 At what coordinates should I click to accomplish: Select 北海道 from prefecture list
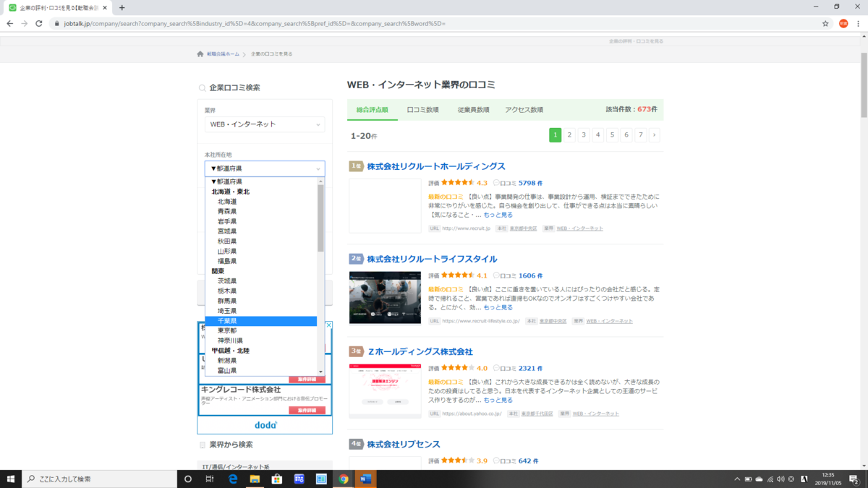tap(227, 202)
